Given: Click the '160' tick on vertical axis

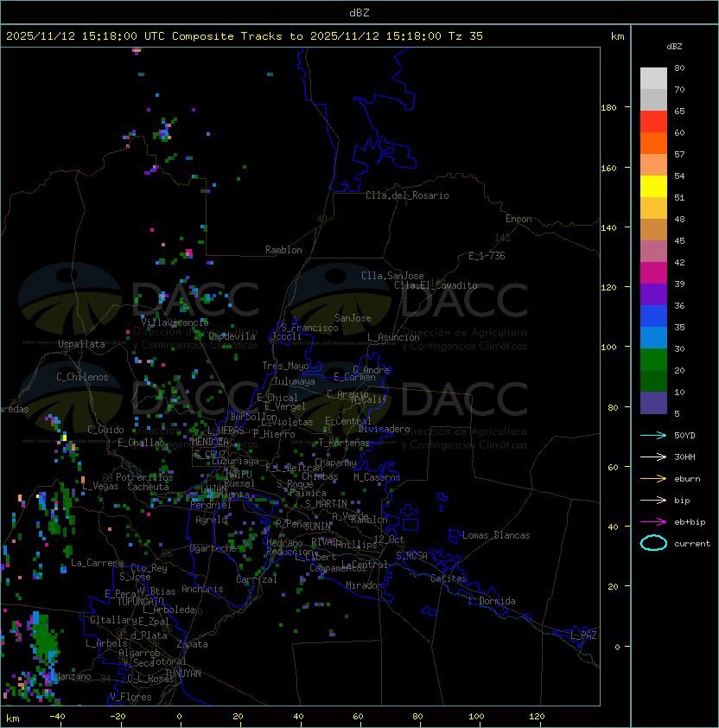Looking at the screenshot, I should (608, 168).
